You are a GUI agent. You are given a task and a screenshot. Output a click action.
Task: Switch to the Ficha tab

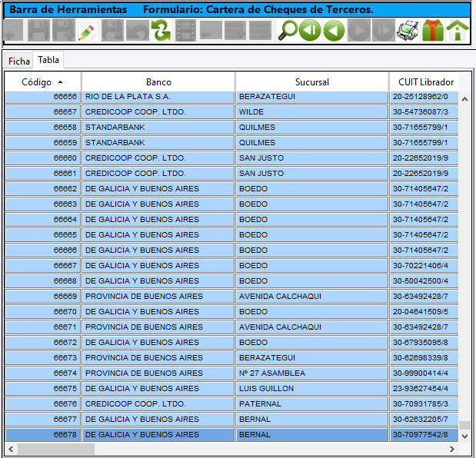[x=18, y=61]
